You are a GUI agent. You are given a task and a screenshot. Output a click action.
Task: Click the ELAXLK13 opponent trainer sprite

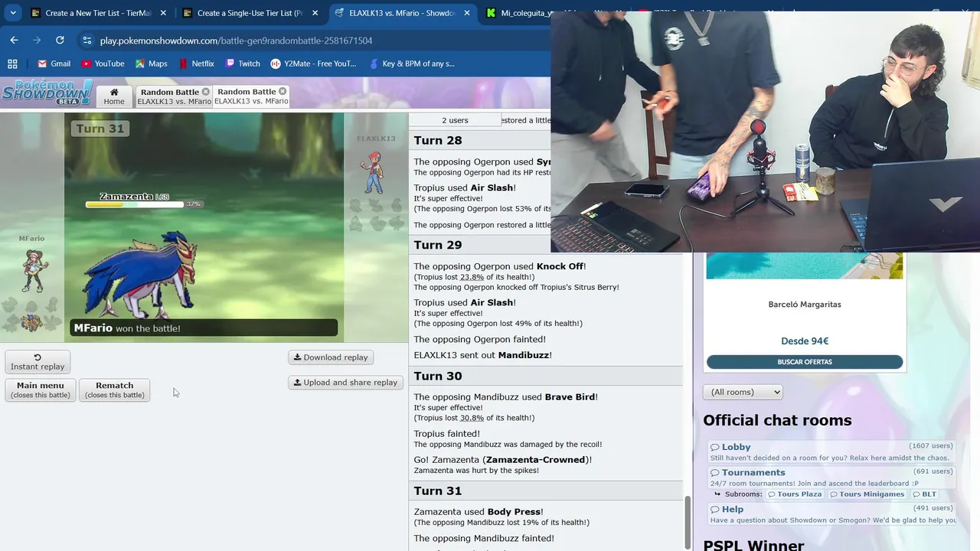tap(374, 172)
